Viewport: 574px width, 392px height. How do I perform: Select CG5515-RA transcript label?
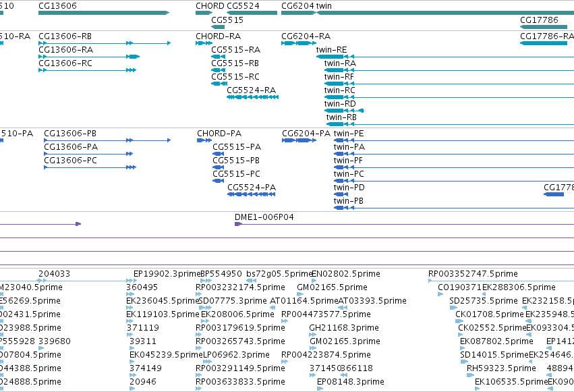coord(236,50)
